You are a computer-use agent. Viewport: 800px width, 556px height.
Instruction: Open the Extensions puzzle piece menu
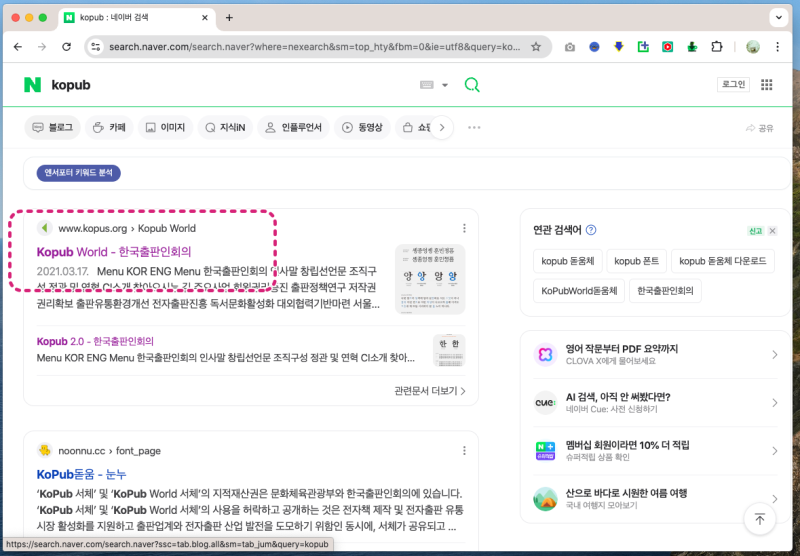coord(717,47)
